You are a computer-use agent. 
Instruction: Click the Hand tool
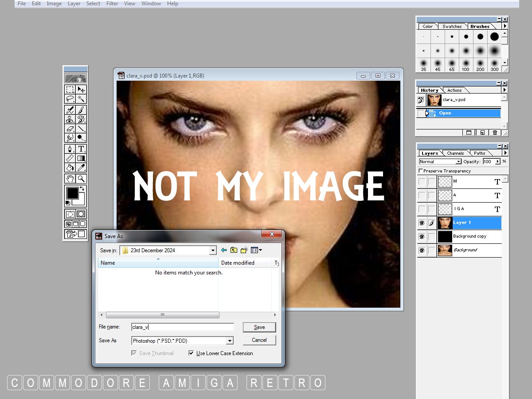70,179
